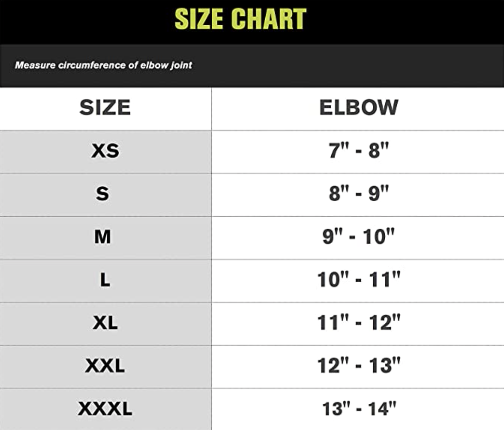Click the 10" - 11" elbow measurement
The width and height of the screenshot is (504, 430).
coord(359,279)
